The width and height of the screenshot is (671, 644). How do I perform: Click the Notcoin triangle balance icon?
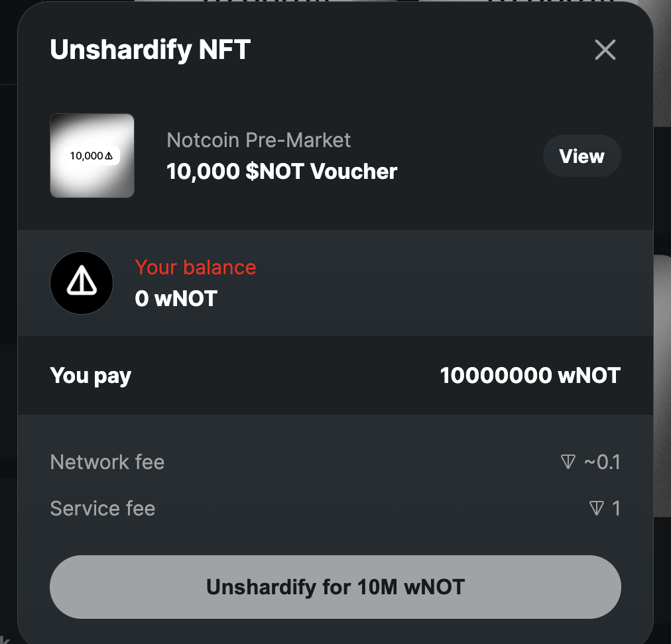point(82,283)
